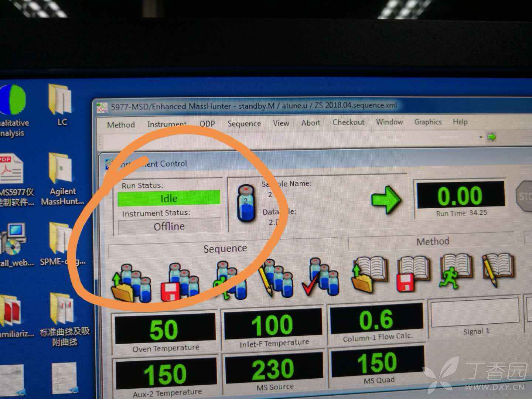532x399 pixels.
Task: Click the Aux-2 Temperature 150 display
Action: (x=166, y=374)
